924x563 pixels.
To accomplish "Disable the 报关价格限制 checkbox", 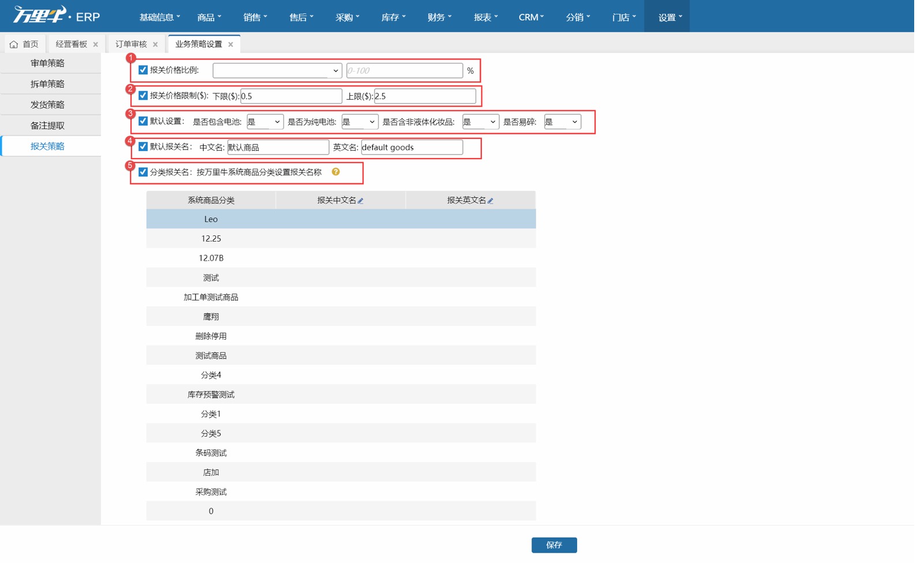I will 143,96.
